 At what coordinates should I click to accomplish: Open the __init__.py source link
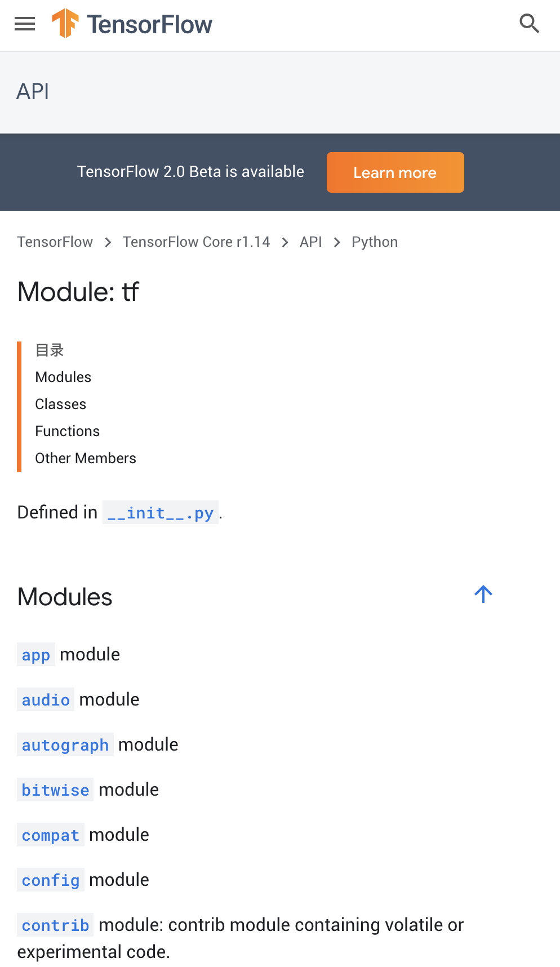pos(161,513)
